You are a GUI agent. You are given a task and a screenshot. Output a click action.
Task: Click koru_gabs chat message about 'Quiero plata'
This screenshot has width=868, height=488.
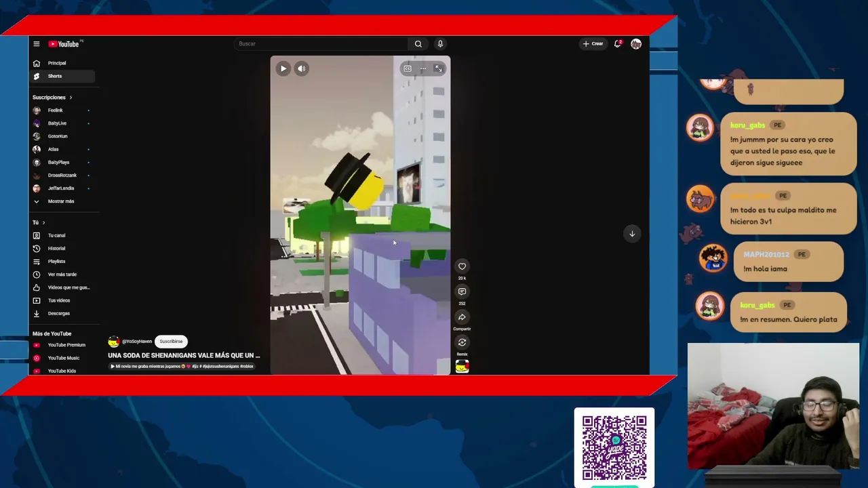[789, 312]
